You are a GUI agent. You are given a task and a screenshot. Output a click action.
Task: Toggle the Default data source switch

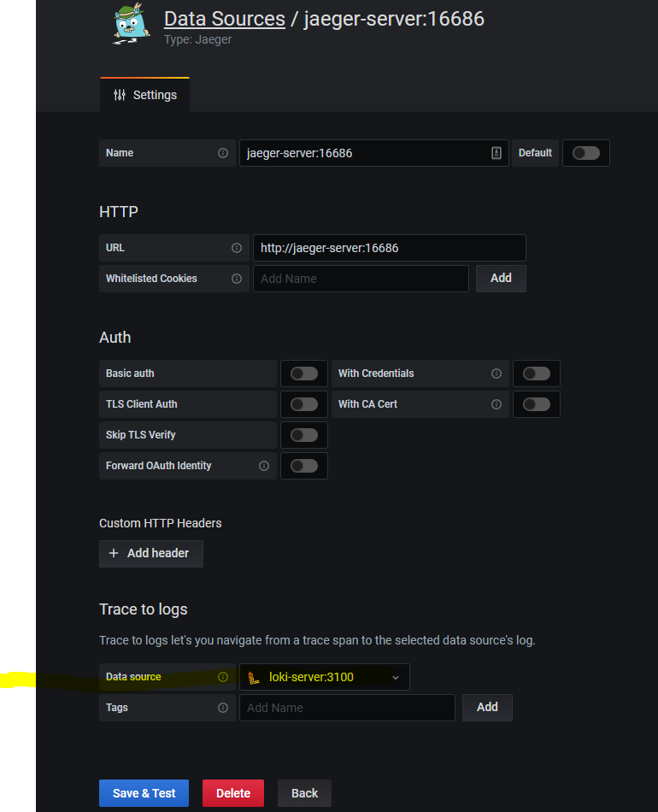(586, 153)
